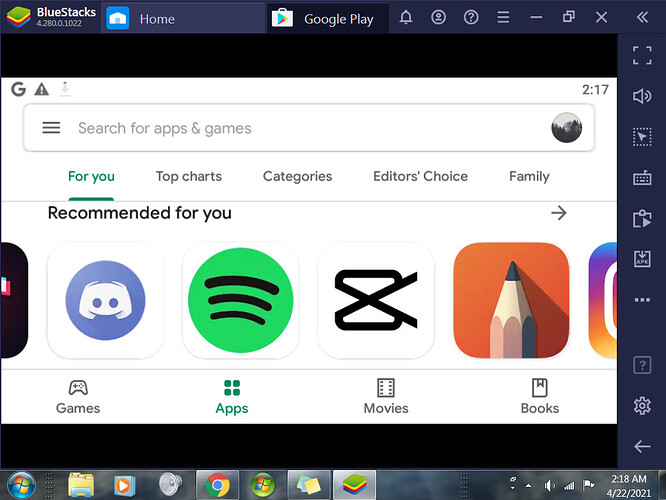Open Windows Media Player taskbar icon
This screenshot has width=666, height=500.
coord(124,485)
